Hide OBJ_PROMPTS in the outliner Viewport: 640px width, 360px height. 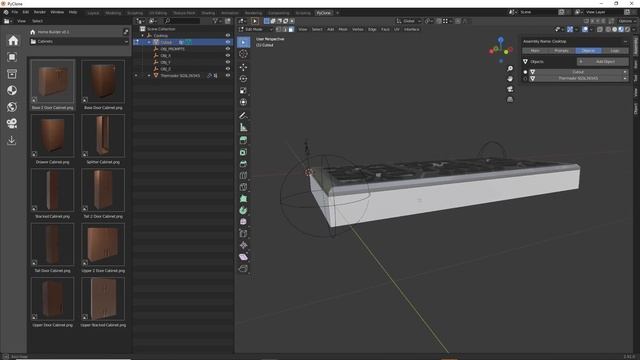[x=228, y=49]
